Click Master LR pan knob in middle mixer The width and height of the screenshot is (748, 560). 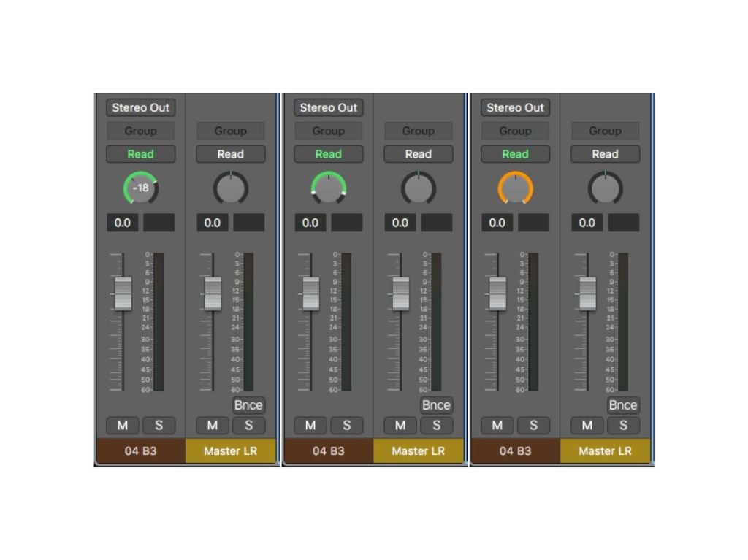[419, 188]
